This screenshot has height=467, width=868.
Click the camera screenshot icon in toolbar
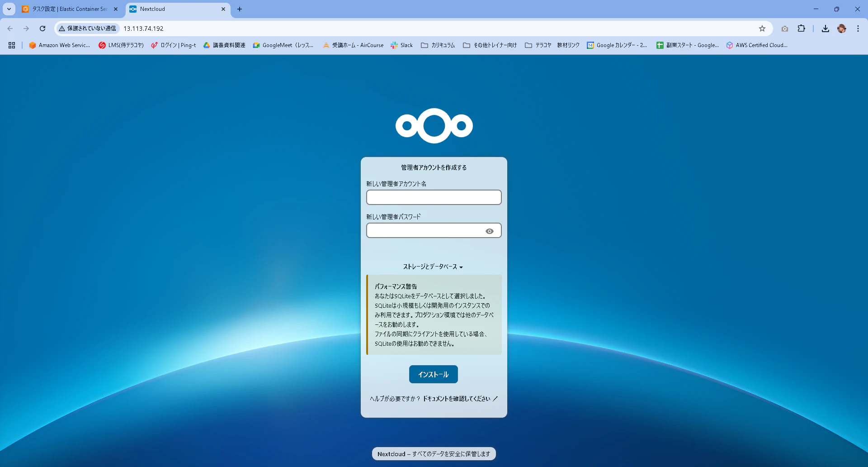(785, 29)
